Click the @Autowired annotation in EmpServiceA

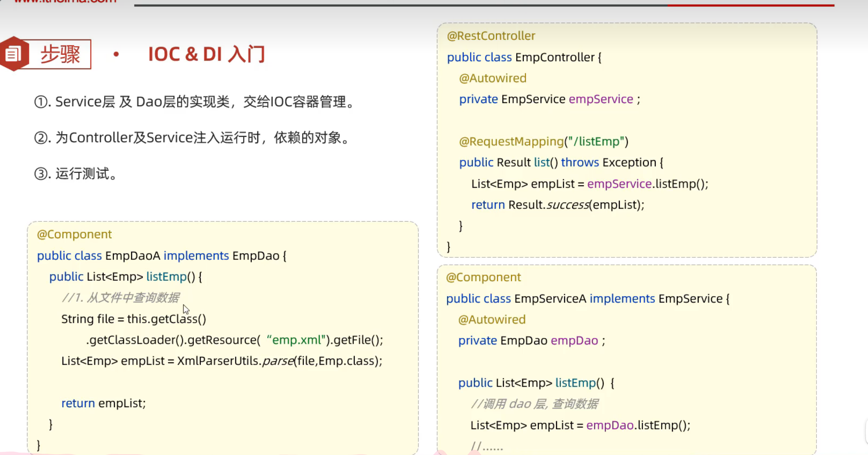point(492,319)
